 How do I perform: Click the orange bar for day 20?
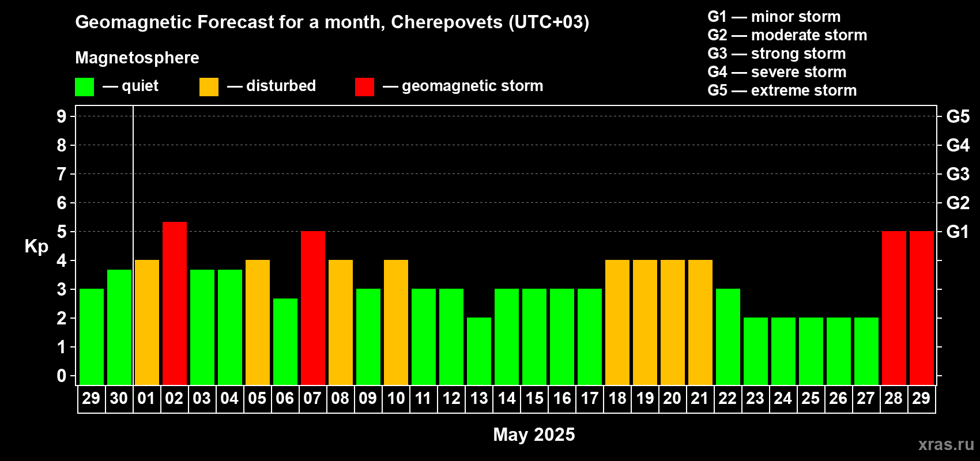pos(673,323)
